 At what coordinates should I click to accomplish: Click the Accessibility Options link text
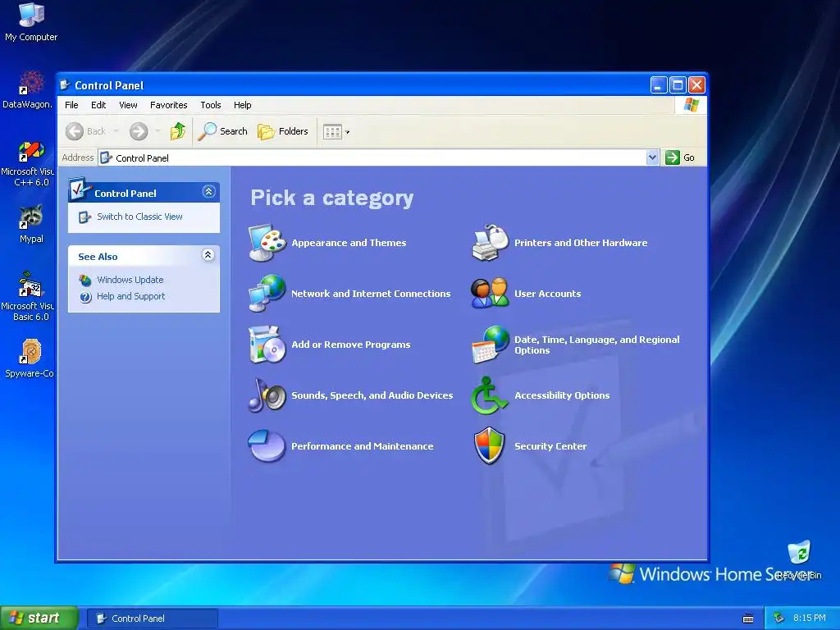tap(562, 395)
